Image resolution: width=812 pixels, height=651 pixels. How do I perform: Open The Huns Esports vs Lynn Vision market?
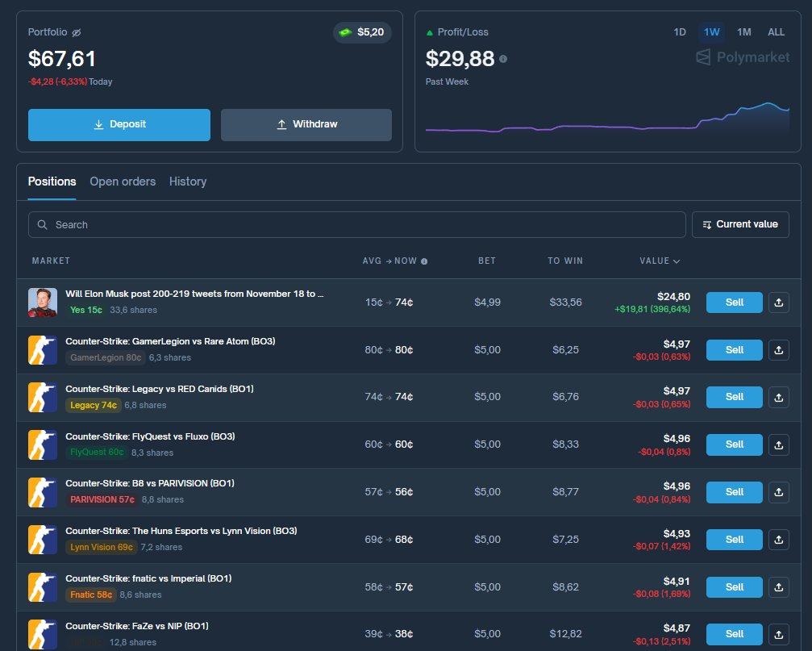[x=181, y=531]
